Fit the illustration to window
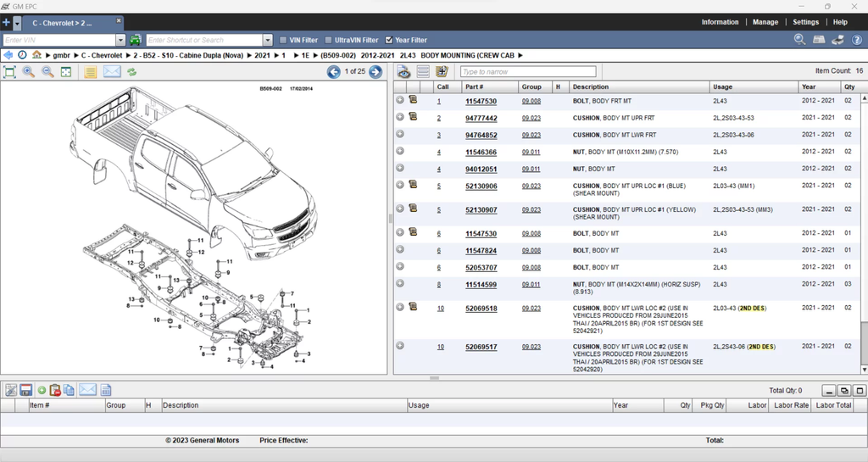Screen dimensions: 868x462 tap(10, 72)
